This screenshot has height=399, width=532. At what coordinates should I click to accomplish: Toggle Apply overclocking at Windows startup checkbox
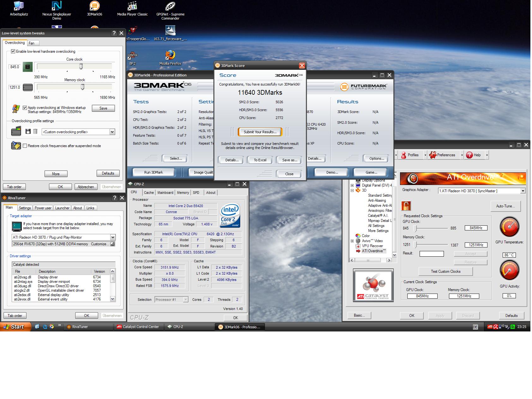[x=25, y=108]
